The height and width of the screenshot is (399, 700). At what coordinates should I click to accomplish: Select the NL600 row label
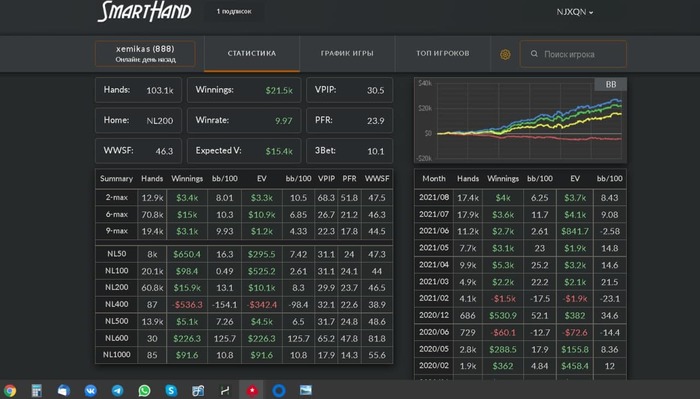click(x=117, y=338)
